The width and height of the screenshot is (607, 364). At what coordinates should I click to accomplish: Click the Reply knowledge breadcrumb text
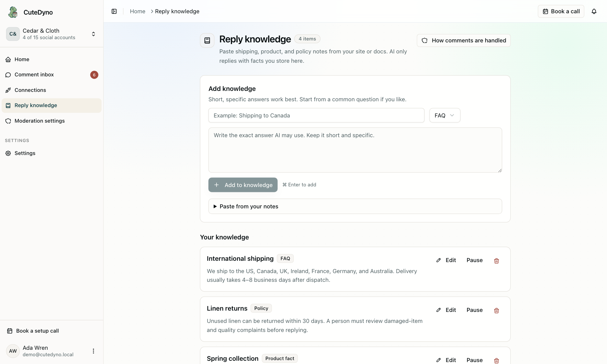tap(177, 11)
